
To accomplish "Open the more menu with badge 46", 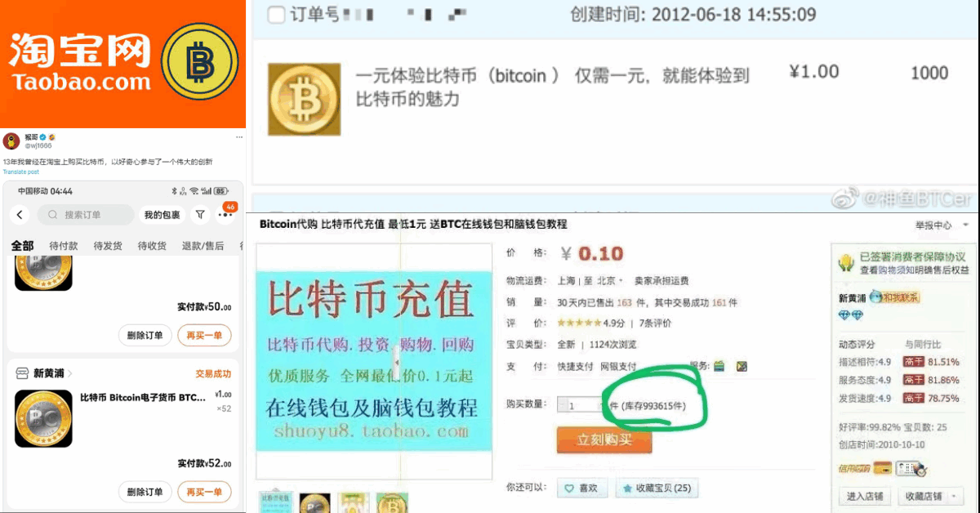I will click(225, 214).
